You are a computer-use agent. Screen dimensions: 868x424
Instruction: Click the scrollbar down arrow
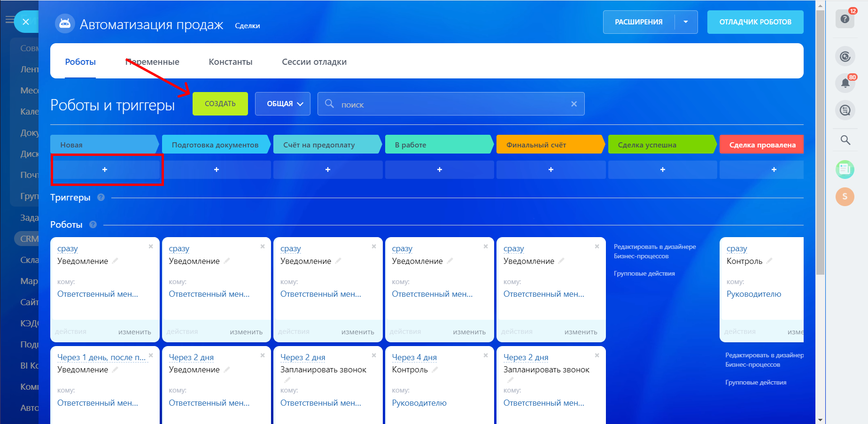coord(820,420)
